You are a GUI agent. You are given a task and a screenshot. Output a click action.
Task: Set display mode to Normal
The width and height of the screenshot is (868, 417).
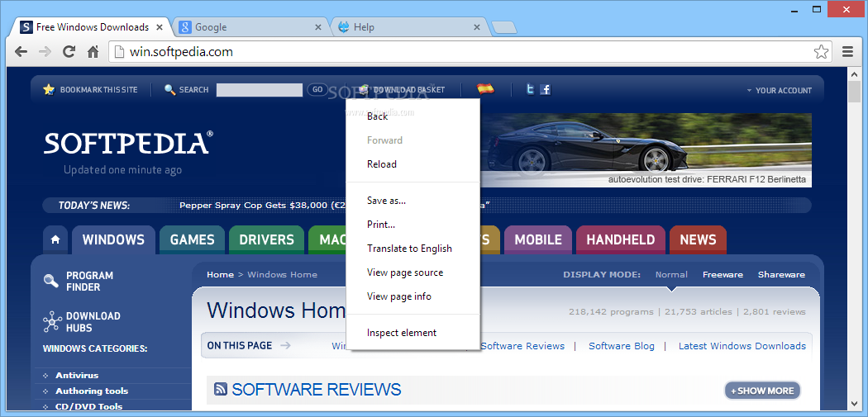pyautogui.click(x=671, y=275)
